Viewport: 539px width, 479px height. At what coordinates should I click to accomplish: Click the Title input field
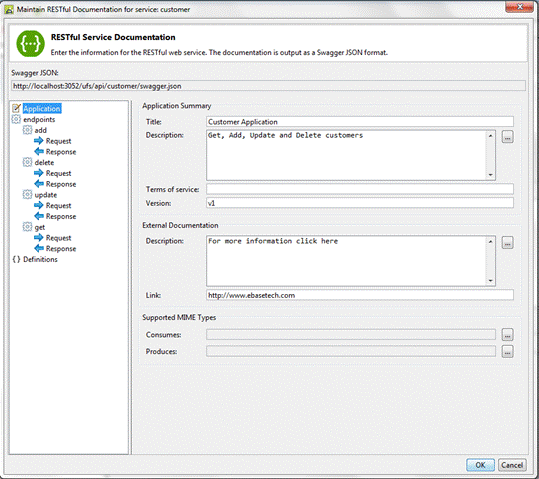point(360,122)
